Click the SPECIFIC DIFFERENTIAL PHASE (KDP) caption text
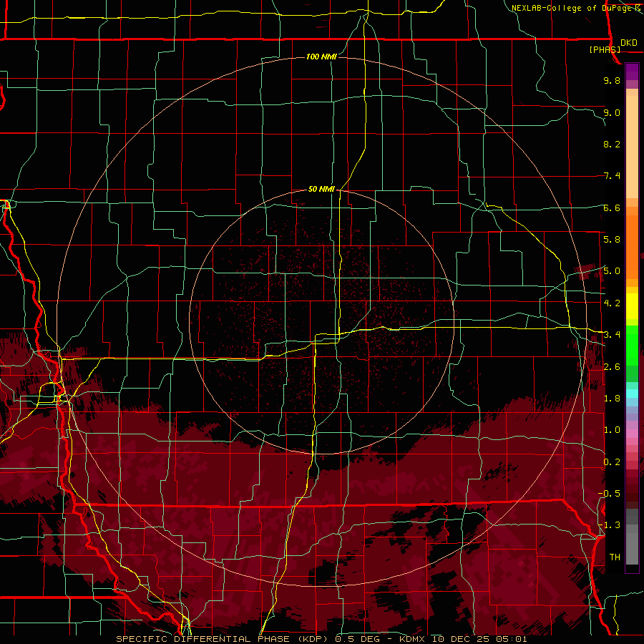 (x=224, y=639)
